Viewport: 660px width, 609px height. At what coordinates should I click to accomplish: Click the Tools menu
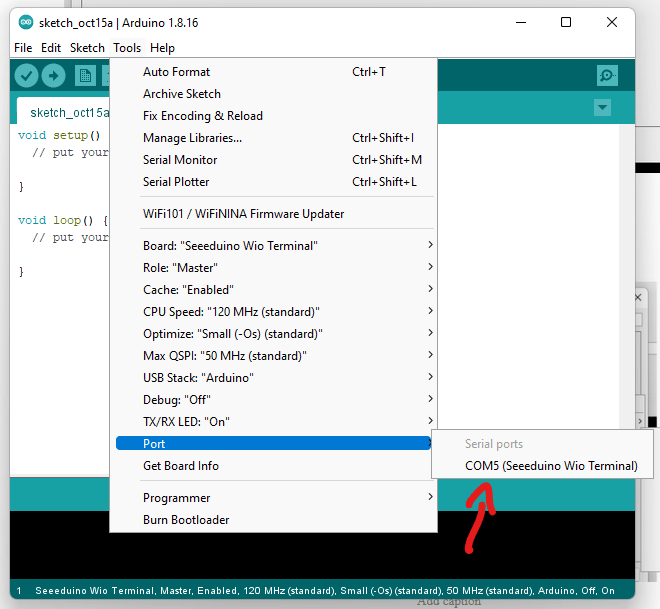pos(127,48)
